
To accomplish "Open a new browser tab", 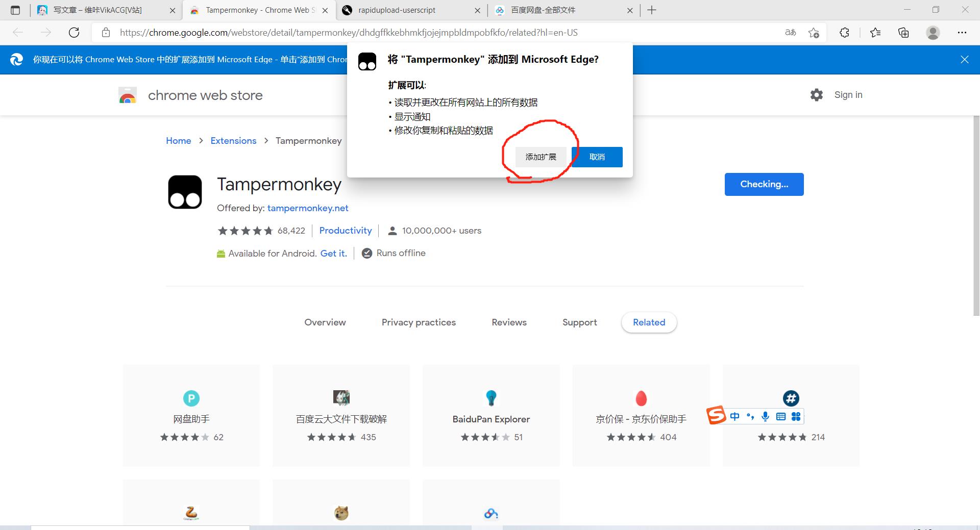I will 652,10.
